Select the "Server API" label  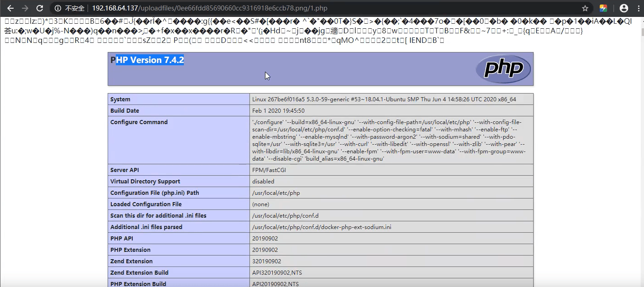click(125, 170)
